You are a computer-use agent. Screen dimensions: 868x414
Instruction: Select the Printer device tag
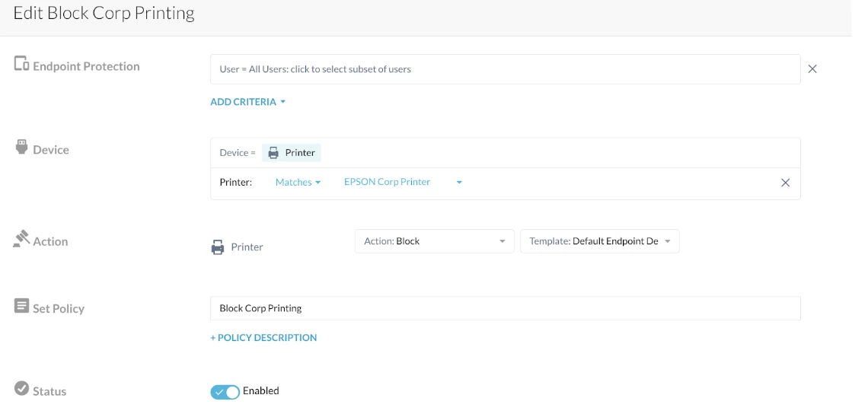tap(291, 153)
